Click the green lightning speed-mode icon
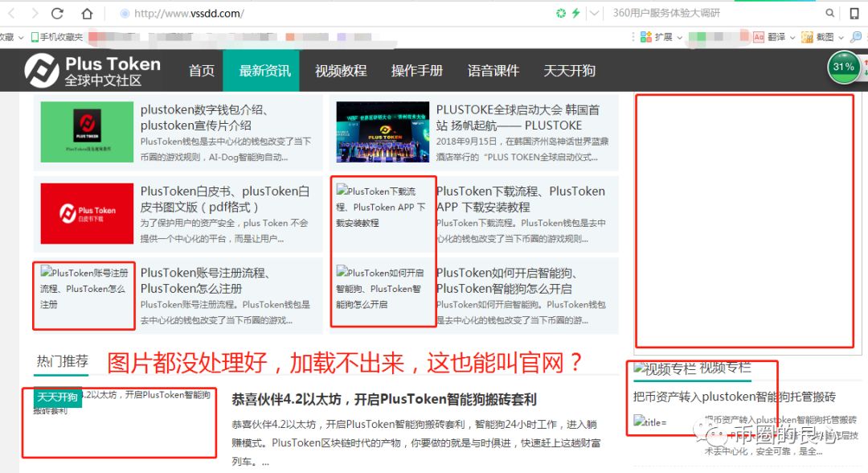 point(576,14)
